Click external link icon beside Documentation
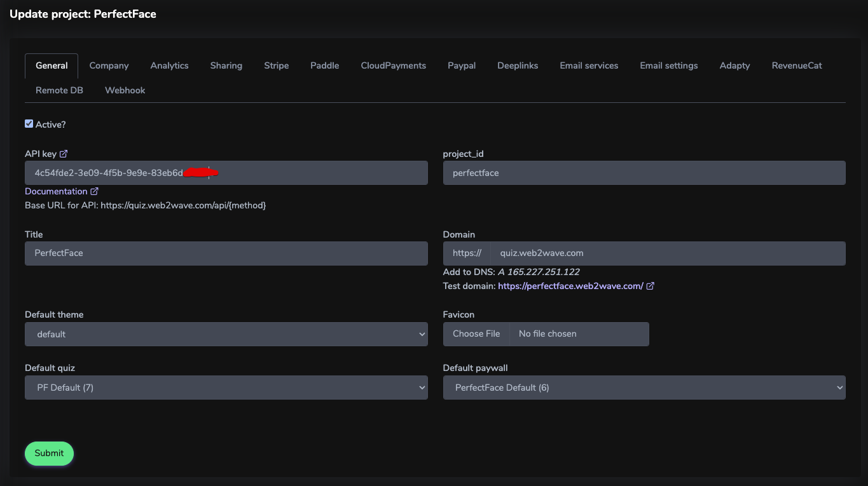The height and width of the screenshot is (486, 868). click(x=95, y=191)
